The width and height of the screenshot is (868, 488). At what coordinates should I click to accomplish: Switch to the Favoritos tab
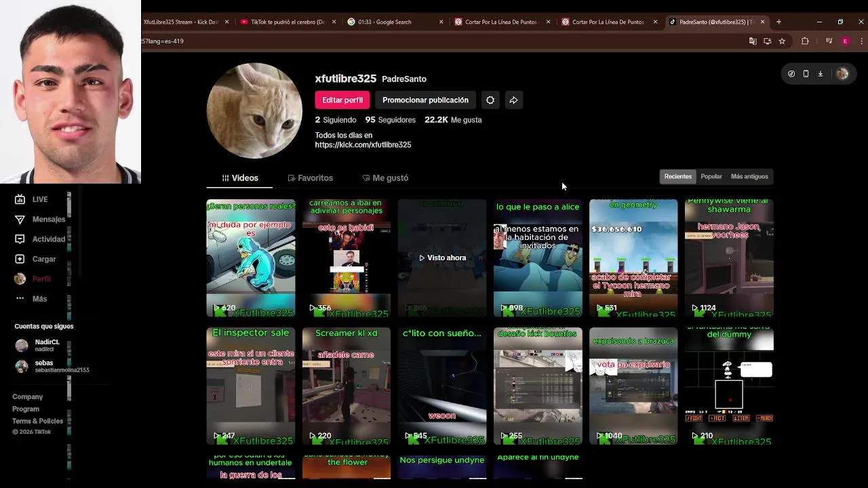[x=310, y=178]
